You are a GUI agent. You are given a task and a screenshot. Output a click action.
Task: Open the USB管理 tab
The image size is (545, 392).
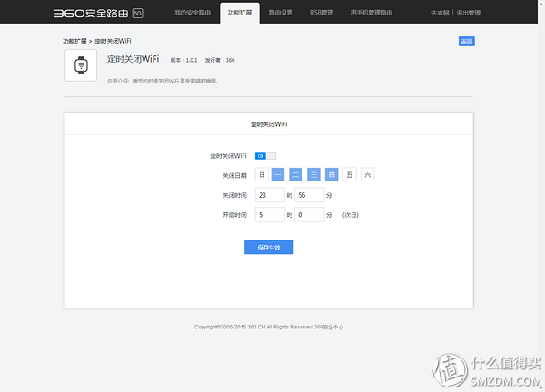click(322, 13)
